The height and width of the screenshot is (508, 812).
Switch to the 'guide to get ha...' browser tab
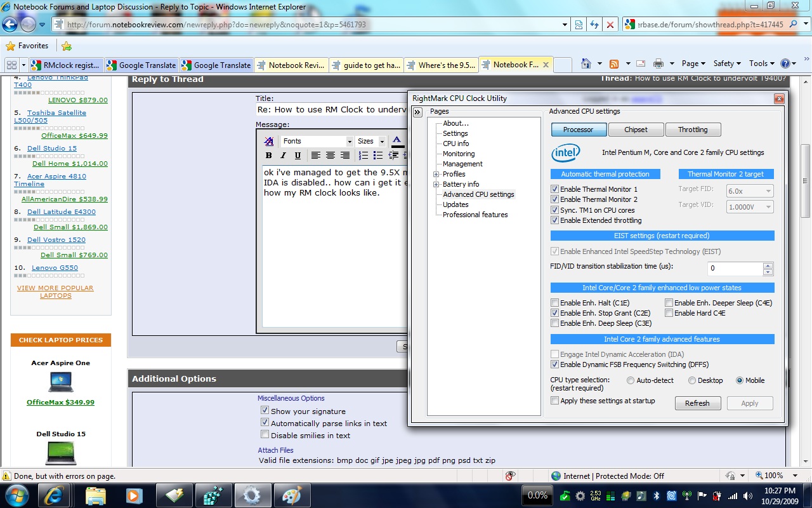[x=366, y=65]
